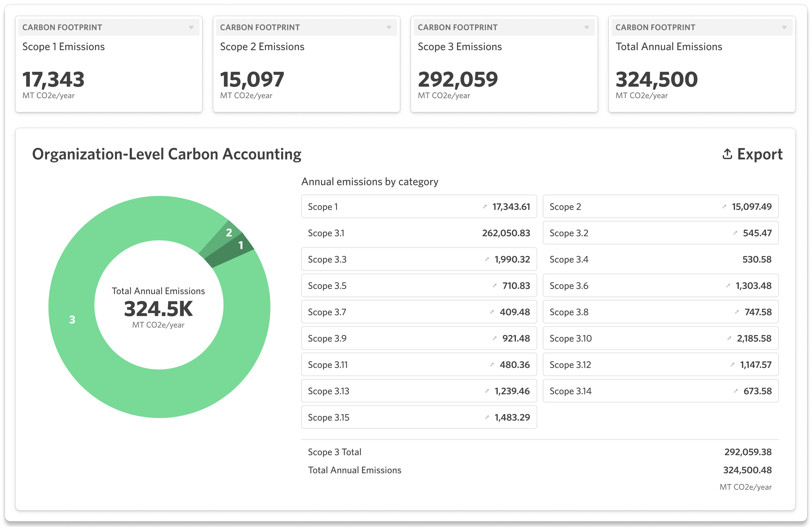Click the pencil icon for Scope 3.10
Screen dimensions: 812x527
(x=729, y=338)
